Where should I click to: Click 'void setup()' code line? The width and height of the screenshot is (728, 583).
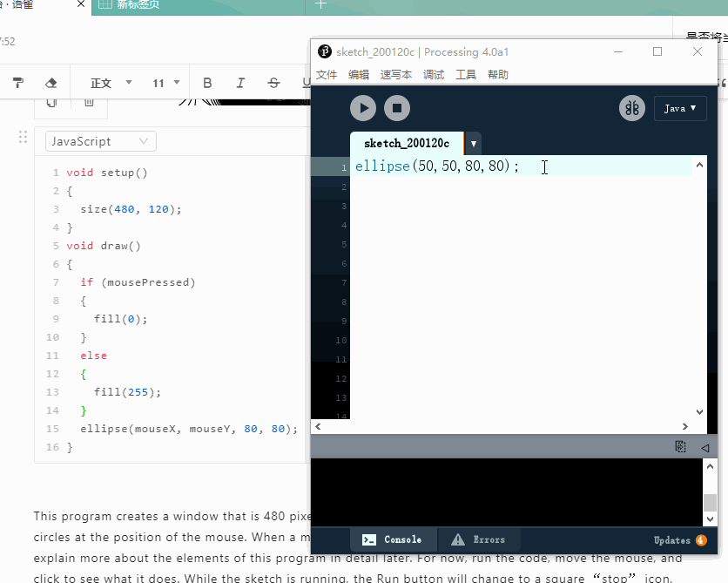pos(107,173)
